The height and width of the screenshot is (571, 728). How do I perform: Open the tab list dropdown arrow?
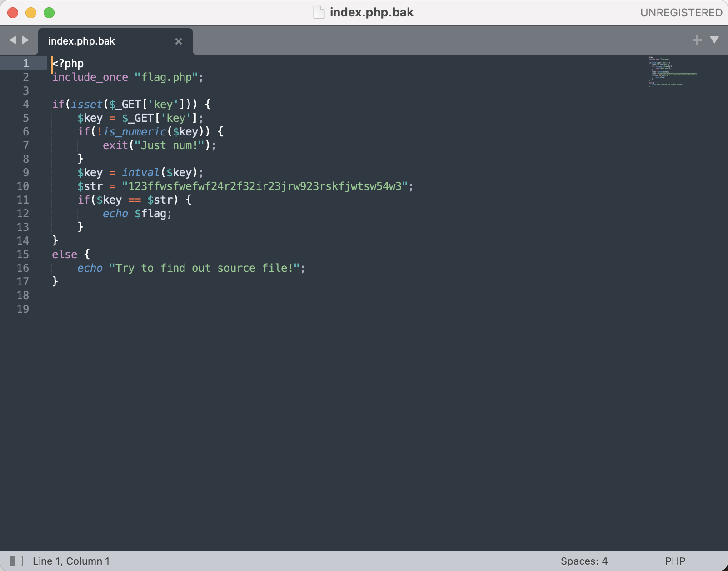[x=714, y=40]
